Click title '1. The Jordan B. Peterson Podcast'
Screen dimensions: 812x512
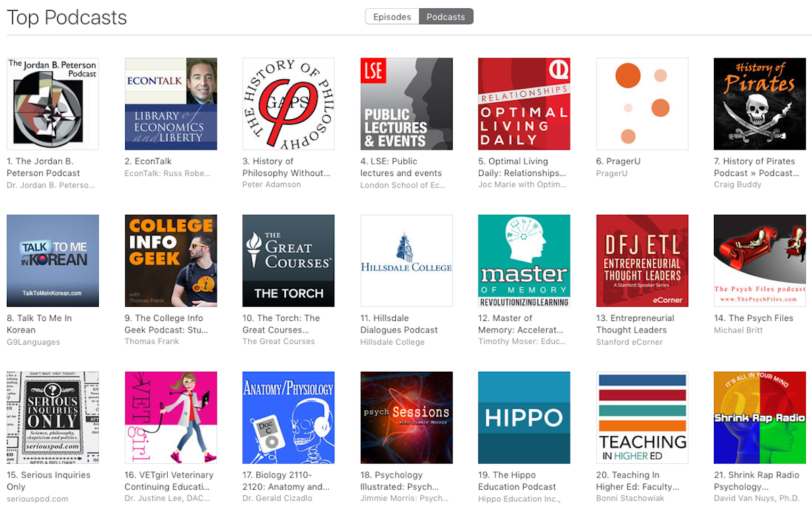[43, 167]
